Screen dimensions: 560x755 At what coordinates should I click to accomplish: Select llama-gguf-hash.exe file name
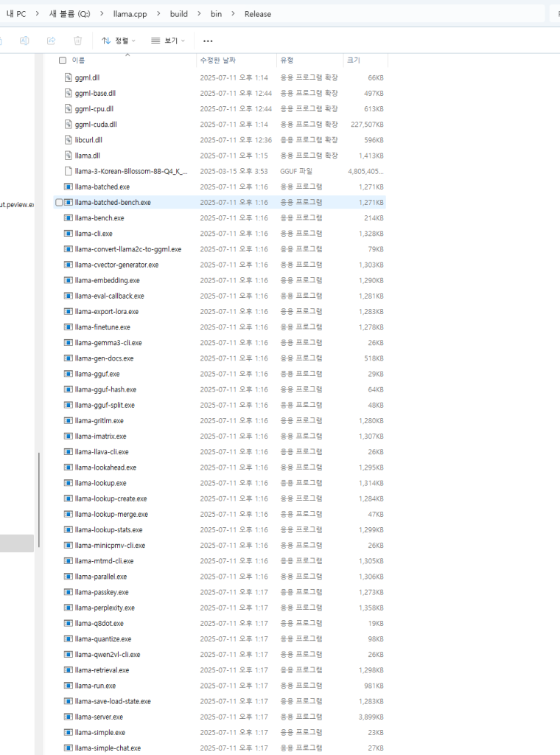click(105, 389)
